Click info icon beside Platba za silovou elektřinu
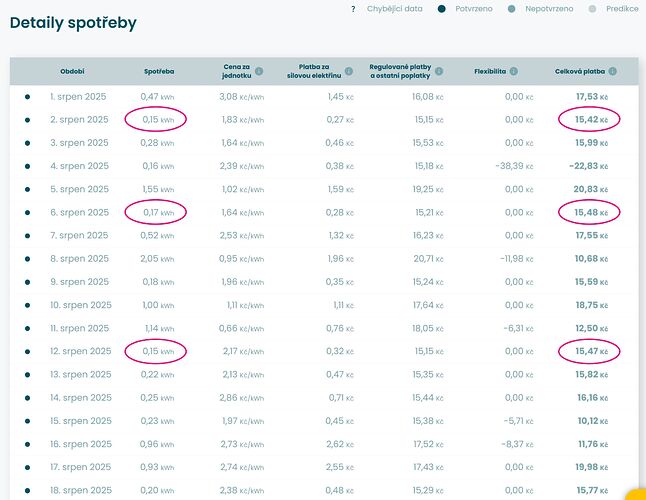The image size is (646, 500). coord(356,72)
